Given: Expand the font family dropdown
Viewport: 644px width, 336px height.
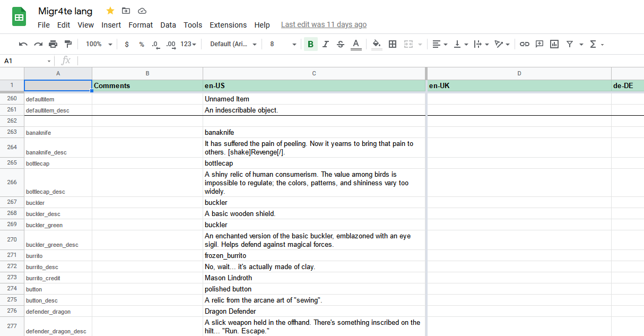Looking at the screenshot, I should coord(233,44).
